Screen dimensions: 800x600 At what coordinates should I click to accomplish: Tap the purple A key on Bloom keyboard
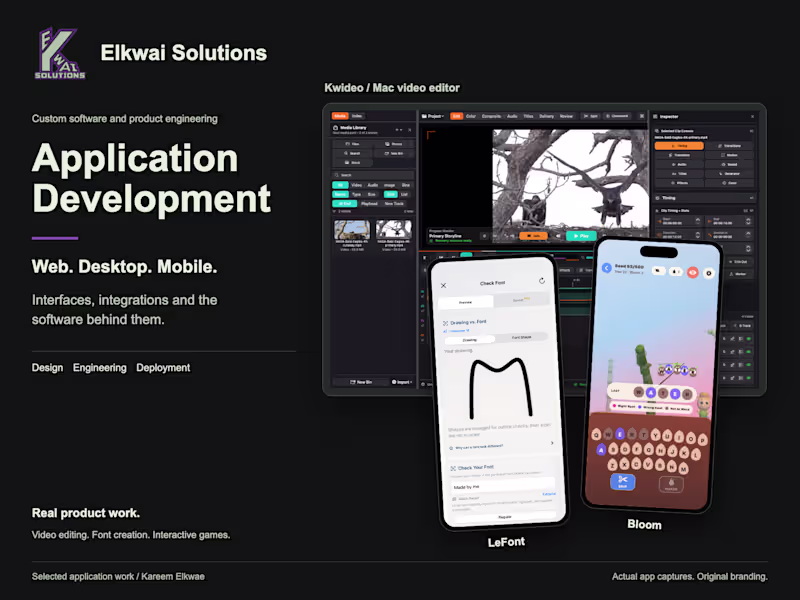click(601, 449)
